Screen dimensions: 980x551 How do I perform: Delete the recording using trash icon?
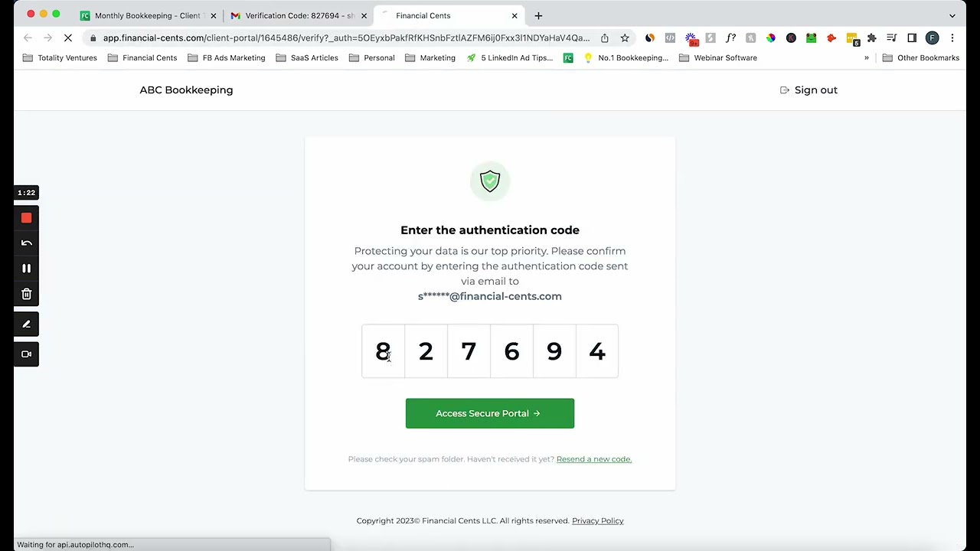pos(26,294)
